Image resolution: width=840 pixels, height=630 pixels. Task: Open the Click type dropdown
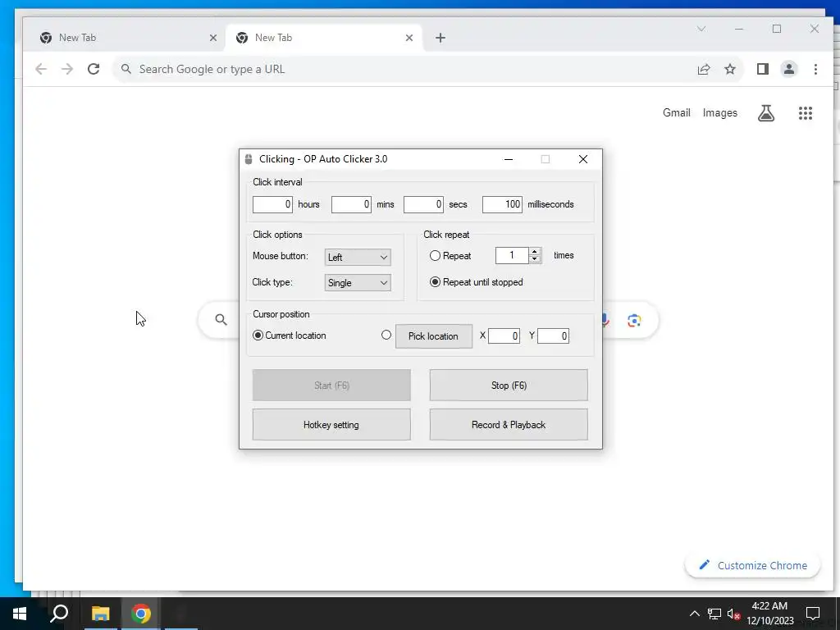pyautogui.click(x=358, y=283)
